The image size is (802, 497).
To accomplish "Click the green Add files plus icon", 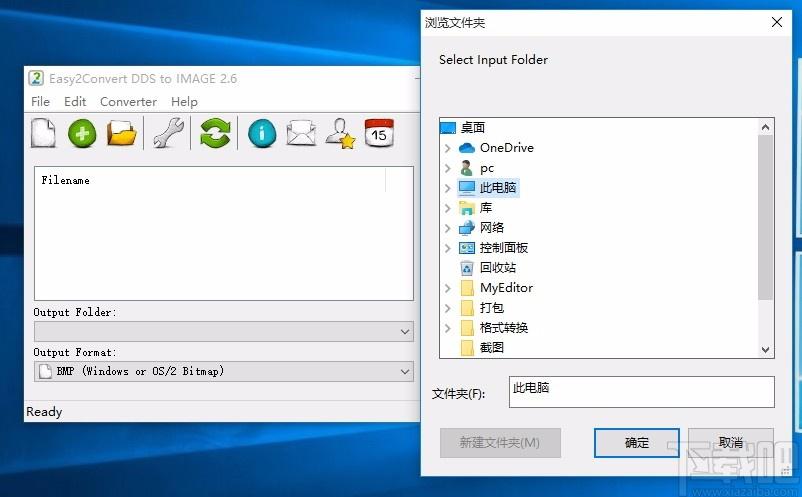I will point(82,133).
